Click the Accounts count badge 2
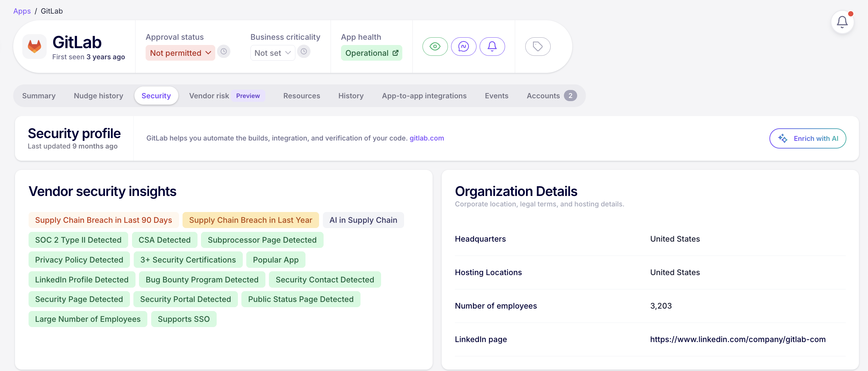Image resolution: width=868 pixels, height=371 pixels. coord(570,96)
